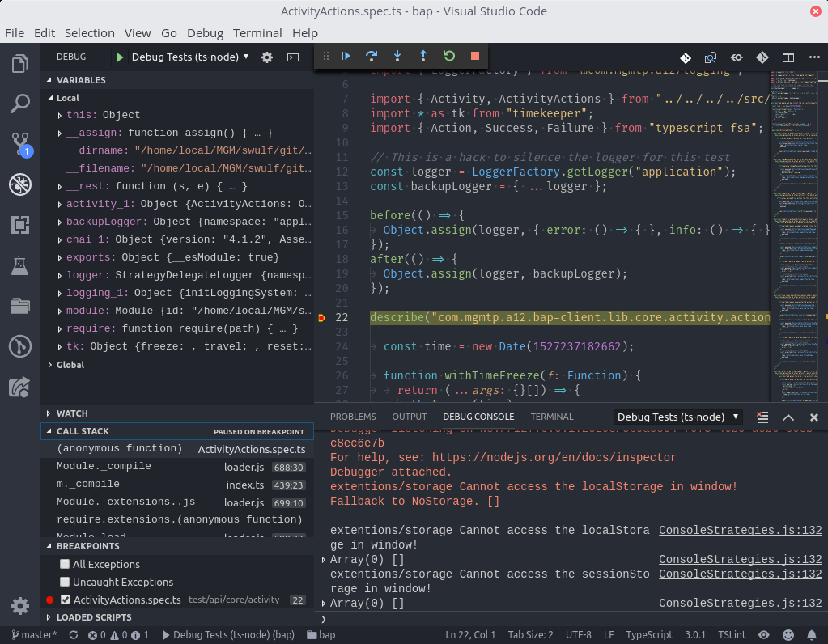
Task: Open debug console session dropdown
Action: (678, 417)
